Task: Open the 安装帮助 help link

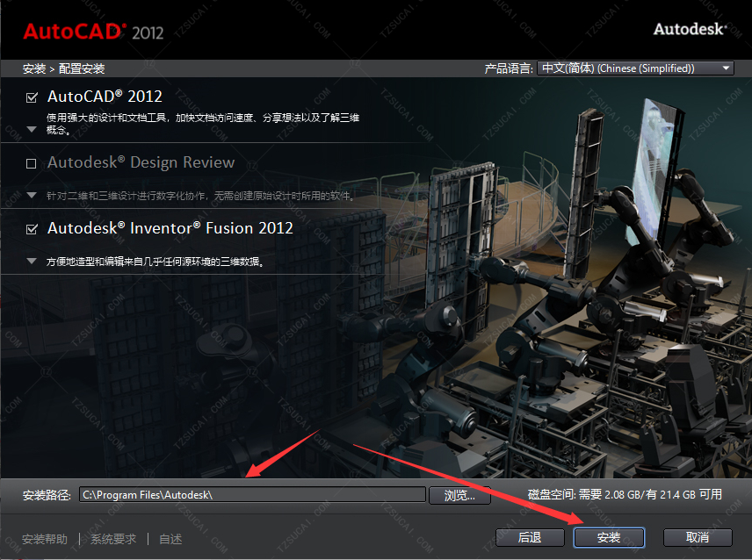Action: click(x=45, y=539)
